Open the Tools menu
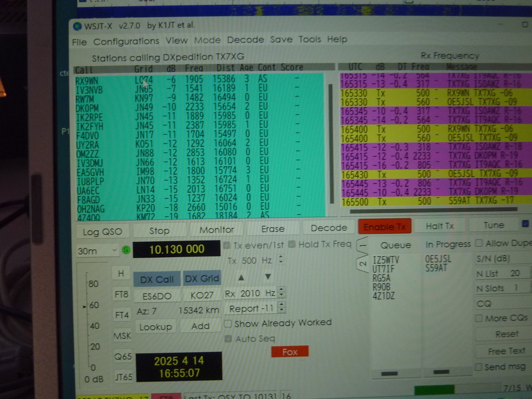 click(310, 39)
